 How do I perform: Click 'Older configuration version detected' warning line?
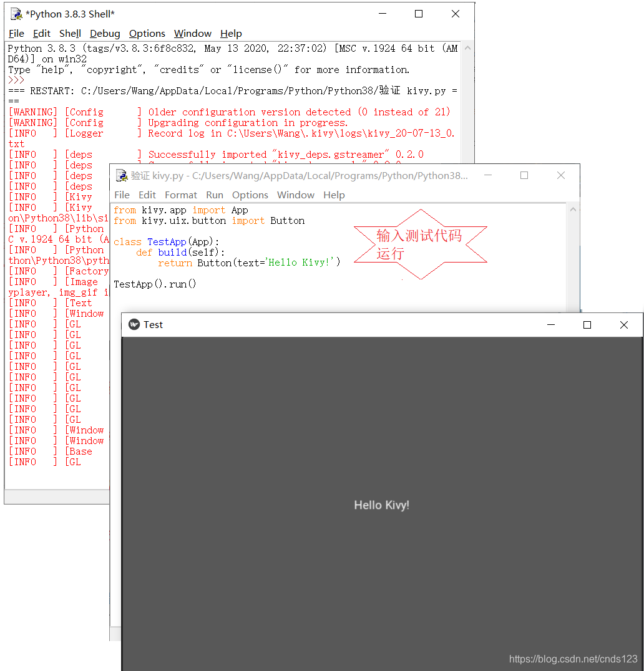click(230, 112)
